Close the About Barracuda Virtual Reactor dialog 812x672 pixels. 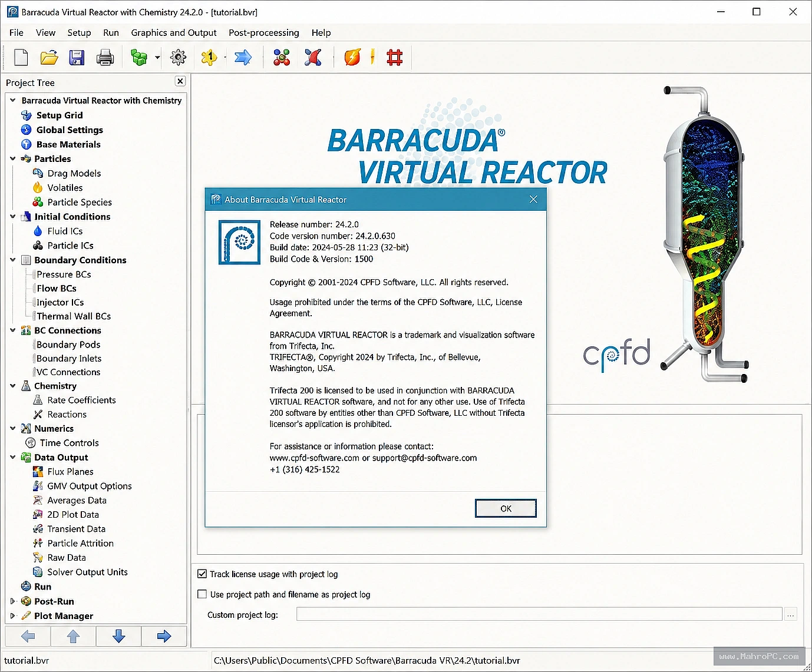click(533, 200)
